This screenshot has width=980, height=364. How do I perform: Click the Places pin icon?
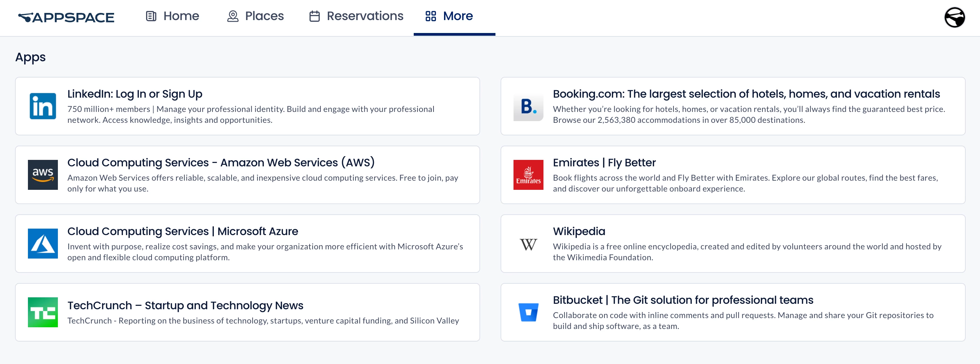point(233,16)
